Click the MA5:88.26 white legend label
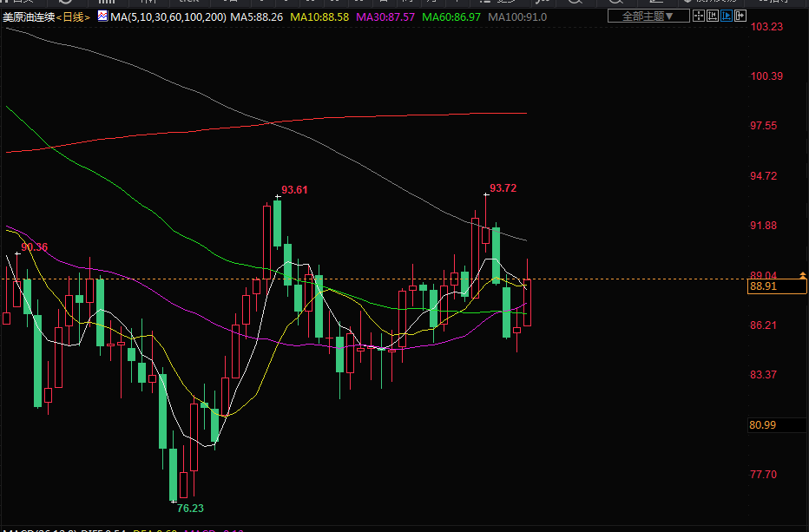This screenshot has width=809, height=532. tap(257, 17)
